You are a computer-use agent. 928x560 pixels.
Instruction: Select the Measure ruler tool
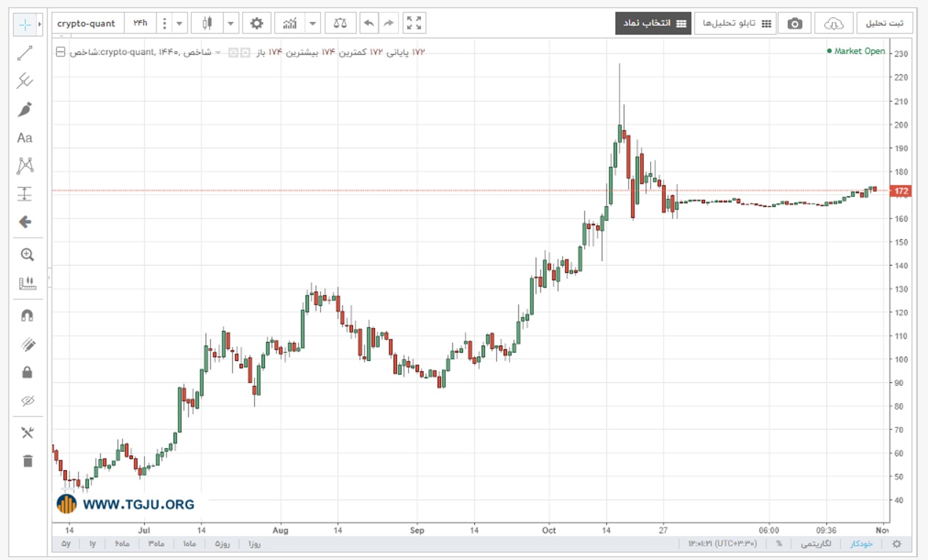pos(27,283)
